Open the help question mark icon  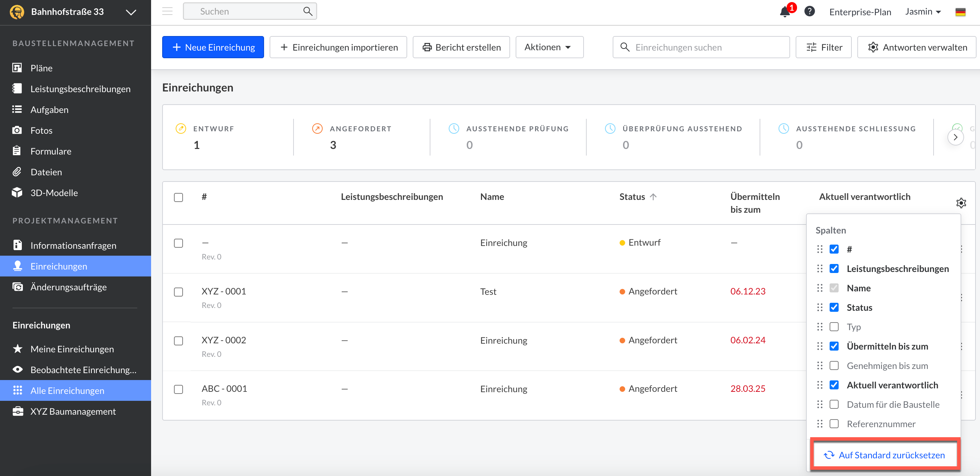(810, 11)
